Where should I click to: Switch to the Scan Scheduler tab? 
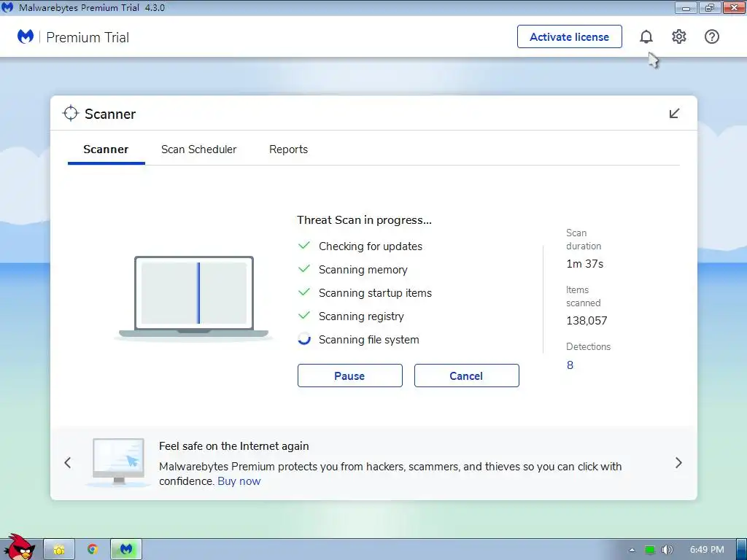(x=198, y=149)
